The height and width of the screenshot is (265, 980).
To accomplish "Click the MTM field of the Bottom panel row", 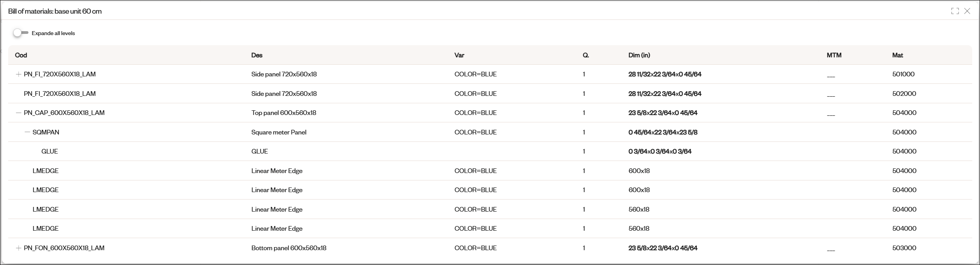I will (831, 249).
